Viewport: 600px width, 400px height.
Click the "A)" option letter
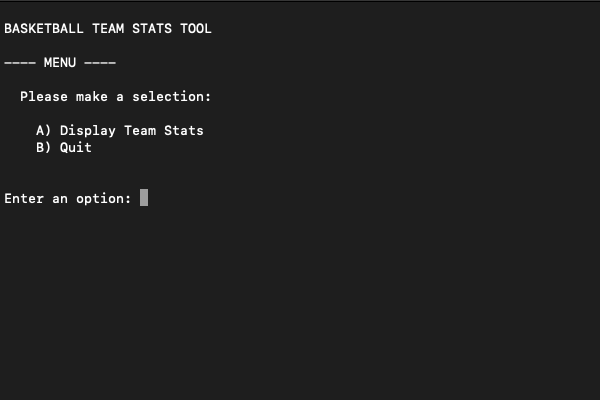[44, 131]
